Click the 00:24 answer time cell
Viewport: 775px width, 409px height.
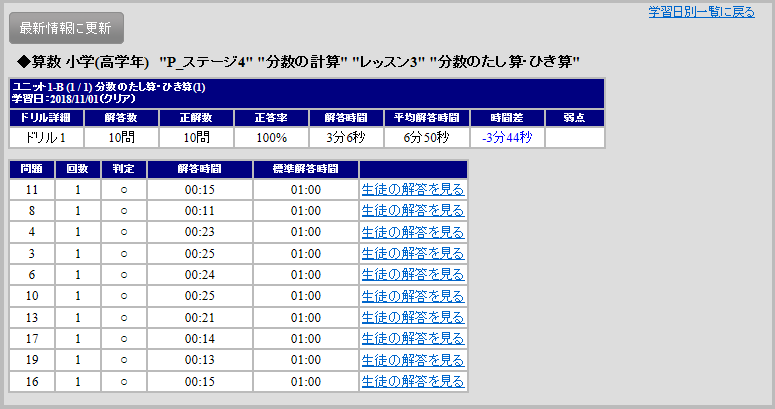click(x=200, y=274)
